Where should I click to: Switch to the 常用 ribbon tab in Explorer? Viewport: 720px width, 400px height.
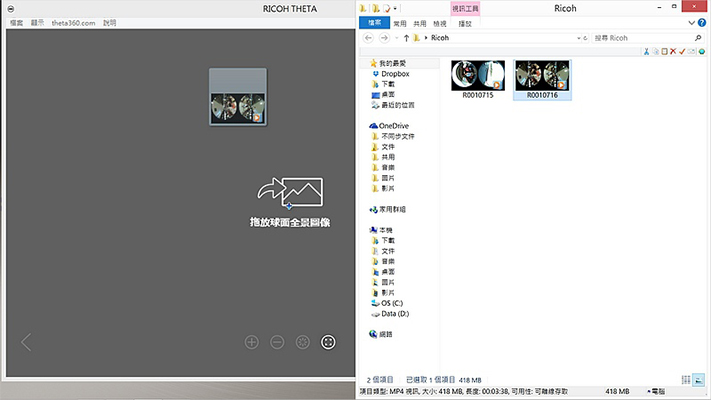pos(399,23)
